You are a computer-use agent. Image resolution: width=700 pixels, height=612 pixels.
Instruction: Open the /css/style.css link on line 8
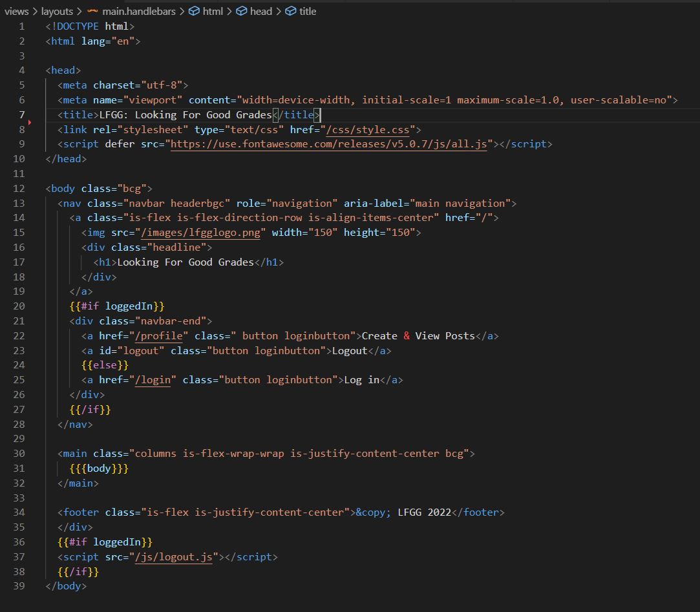[367, 130]
